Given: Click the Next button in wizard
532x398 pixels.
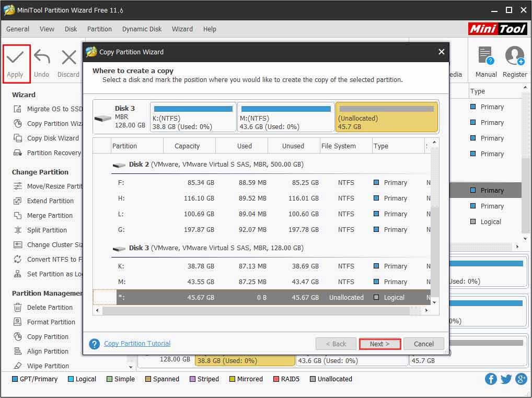Looking at the screenshot, I should click(380, 344).
